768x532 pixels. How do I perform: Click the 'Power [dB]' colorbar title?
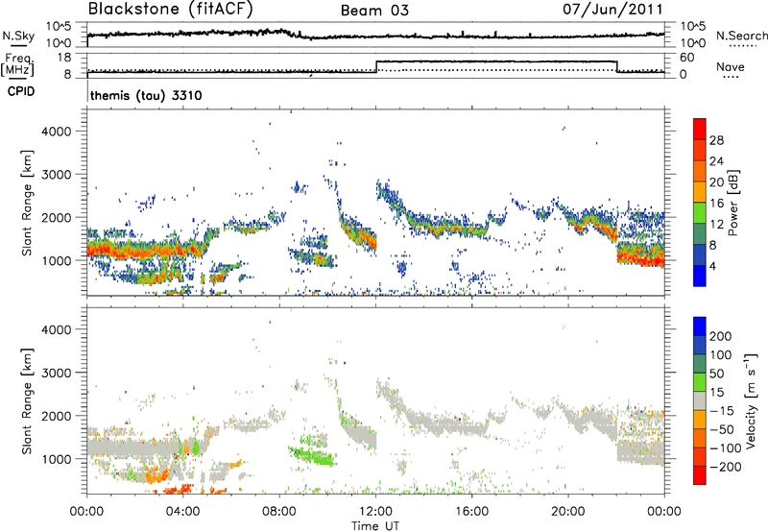point(732,203)
